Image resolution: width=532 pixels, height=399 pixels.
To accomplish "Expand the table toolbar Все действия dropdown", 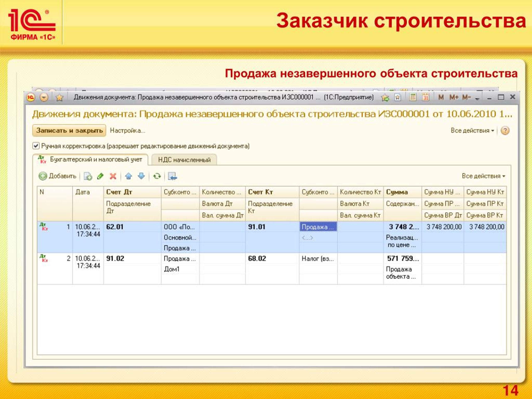I will point(483,176).
